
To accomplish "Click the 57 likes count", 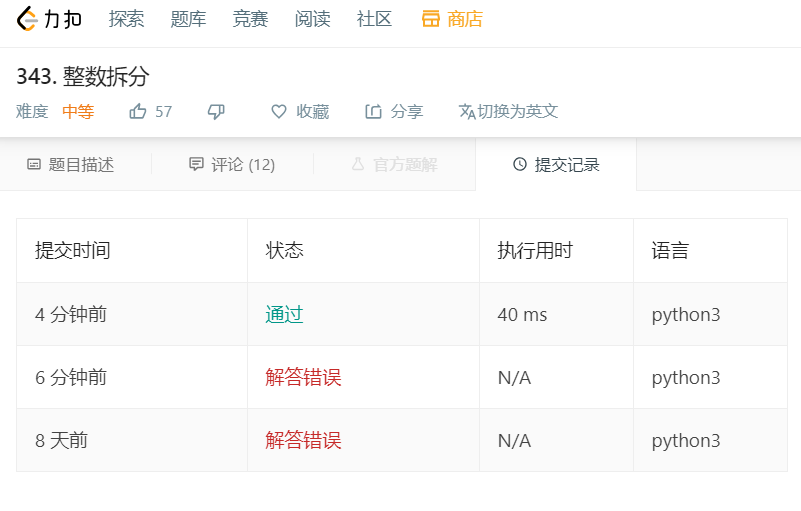I will click(x=163, y=111).
